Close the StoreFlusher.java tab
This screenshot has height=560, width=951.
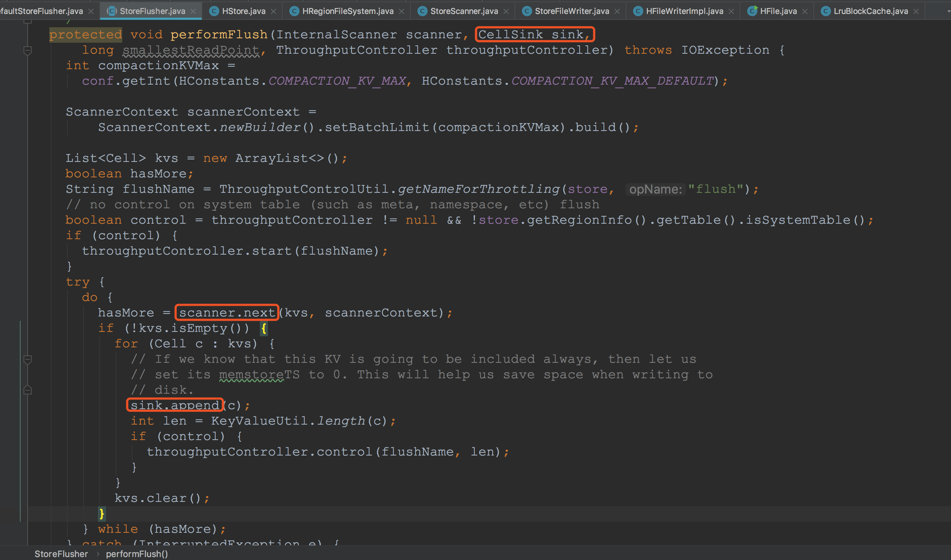pyautogui.click(x=193, y=11)
